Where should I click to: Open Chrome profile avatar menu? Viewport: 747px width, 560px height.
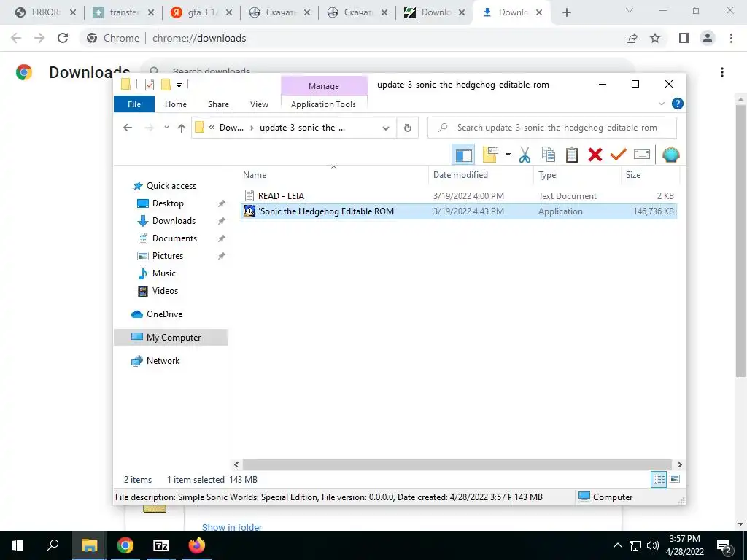point(708,38)
